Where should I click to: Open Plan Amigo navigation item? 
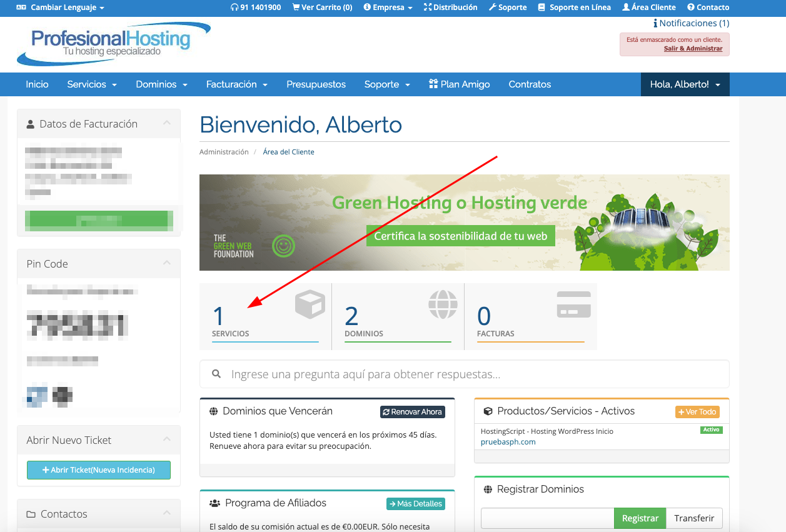tap(460, 84)
